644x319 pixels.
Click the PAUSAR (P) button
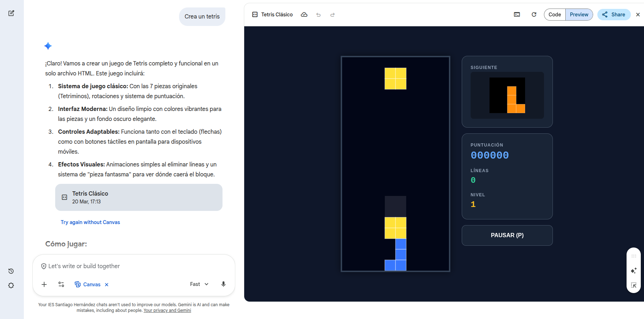(x=507, y=235)
